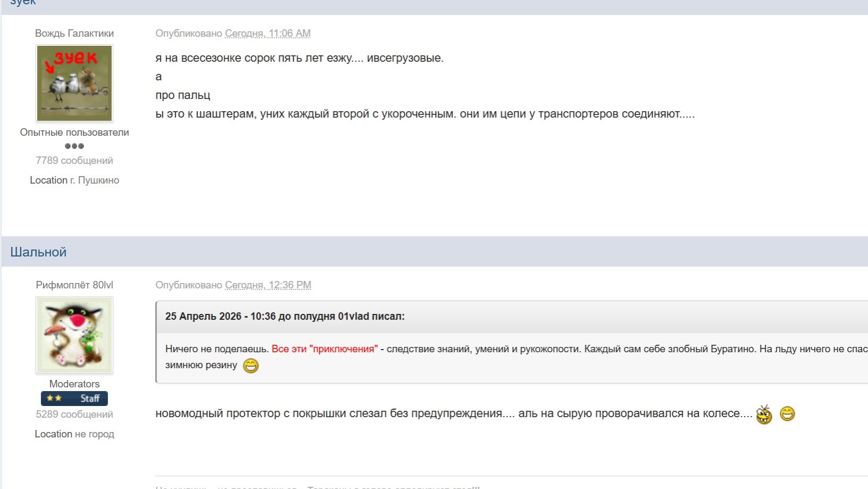Open the 'Сегодня, 11:06 AM' timestamp link
This screenshot has width=868, height=489.
pyautogui.click(x=268, y=33)
